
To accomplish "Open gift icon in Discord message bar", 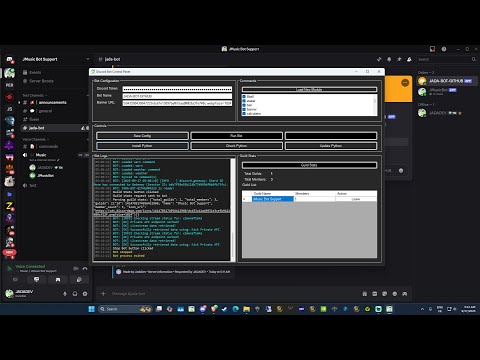I will tap(365, 294).
